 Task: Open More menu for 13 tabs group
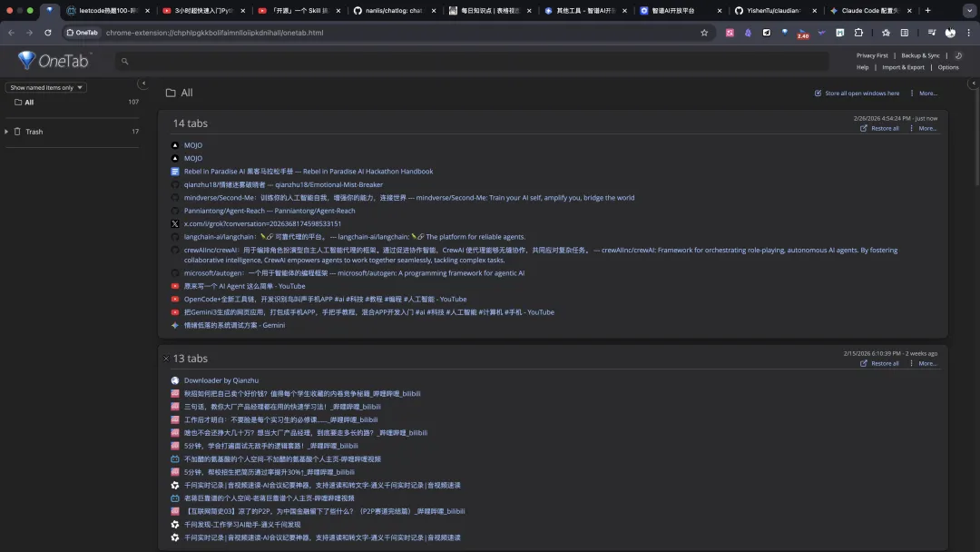(x=924, y=363)
